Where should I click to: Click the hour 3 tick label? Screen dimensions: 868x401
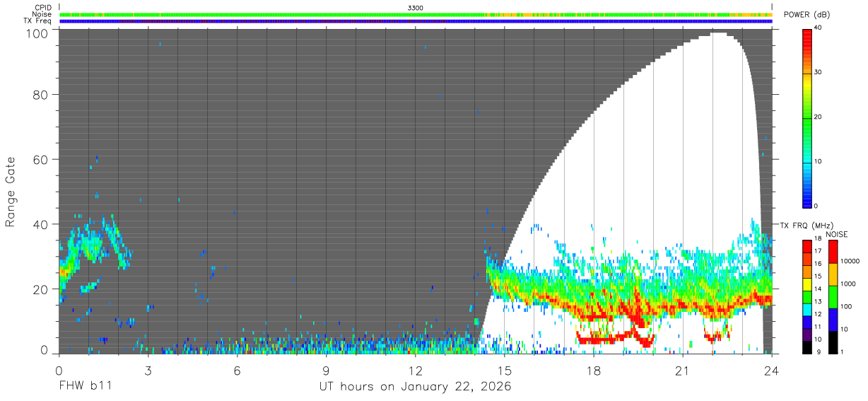coord(148,369)
